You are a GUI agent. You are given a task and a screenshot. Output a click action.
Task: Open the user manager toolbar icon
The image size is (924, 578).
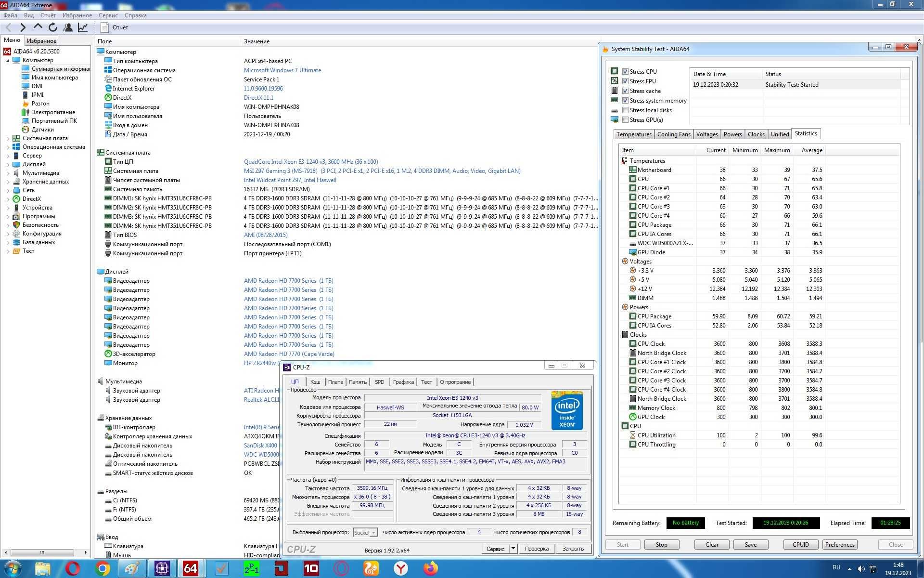68,27
